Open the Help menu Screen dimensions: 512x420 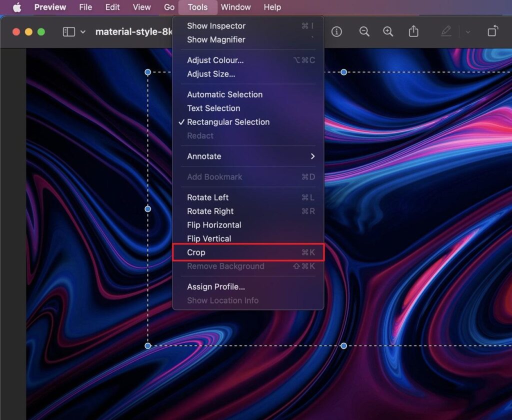point(272,7)
